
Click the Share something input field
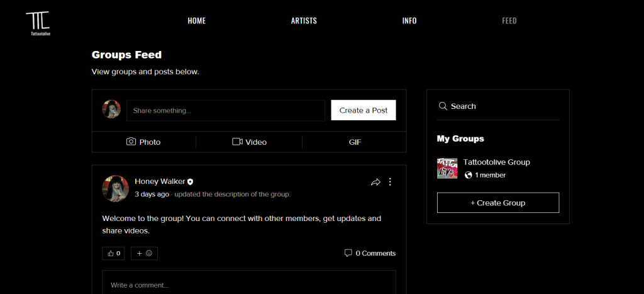point(226,110)
